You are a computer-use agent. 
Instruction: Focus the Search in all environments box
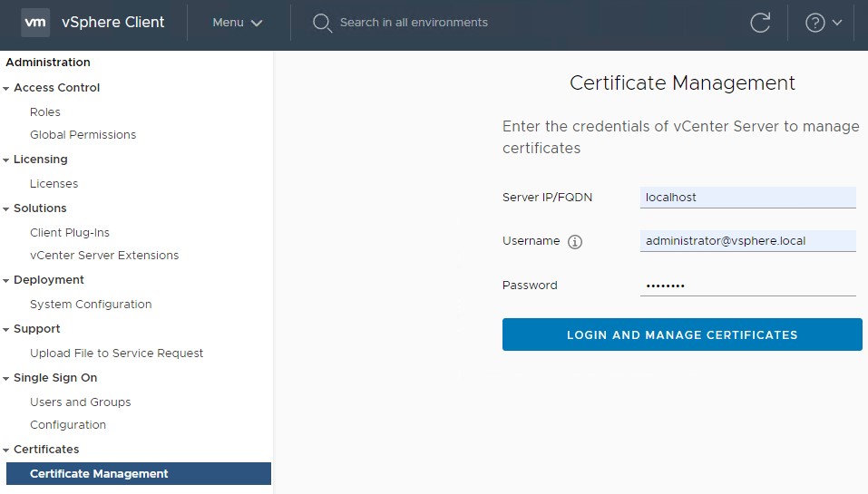414,23
